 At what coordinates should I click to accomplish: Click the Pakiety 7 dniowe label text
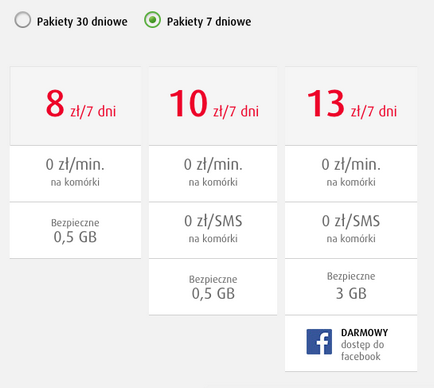point(209,22)
